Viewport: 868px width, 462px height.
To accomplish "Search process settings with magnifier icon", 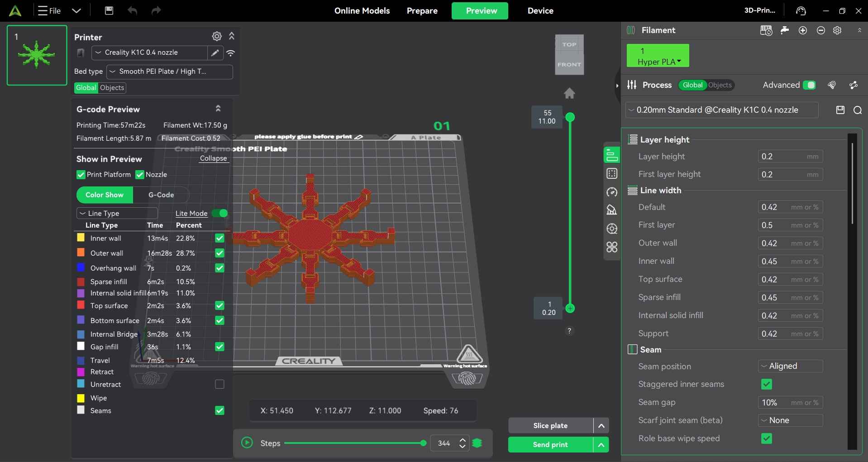I will [858, 110].
